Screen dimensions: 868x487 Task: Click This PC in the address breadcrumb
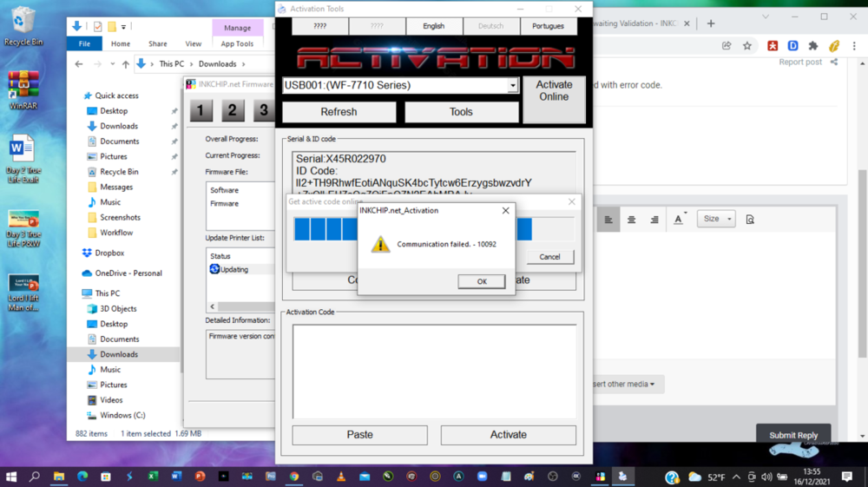click(172, 64)
